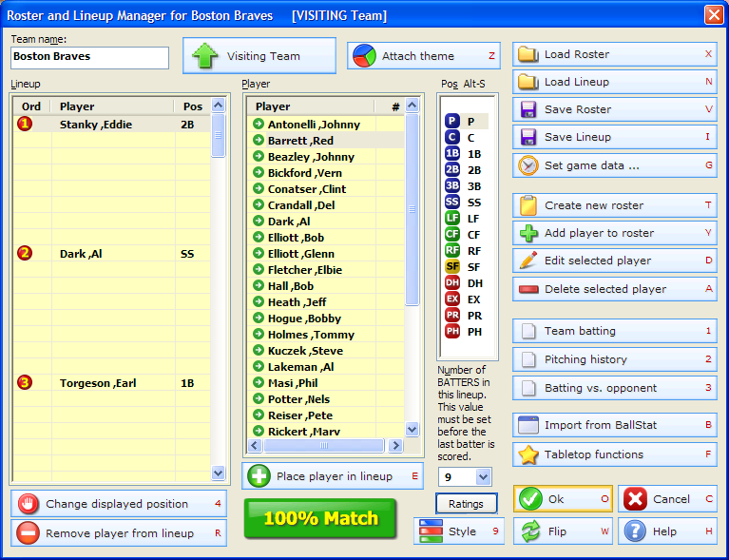Choose the red DH position badge
The height and width of the screenshot is (560, 729).
tap(451, 282)
